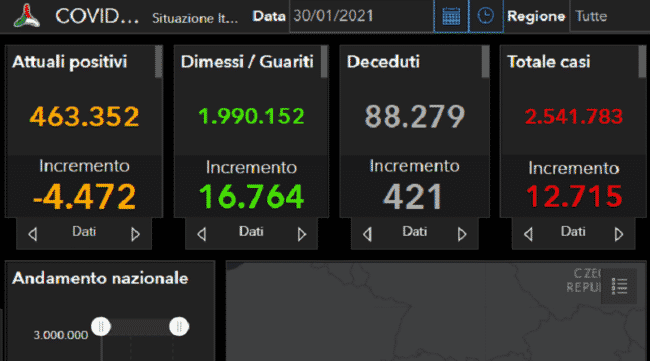Select Dati tab under Totale casi
Screen dimensions: 650x361
[573, 231]
